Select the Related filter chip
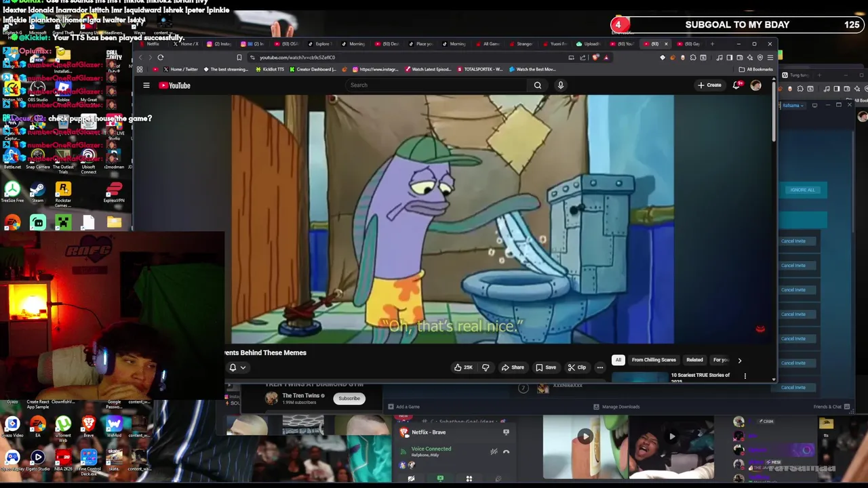The image size is (868, 488). pos(694,360)
